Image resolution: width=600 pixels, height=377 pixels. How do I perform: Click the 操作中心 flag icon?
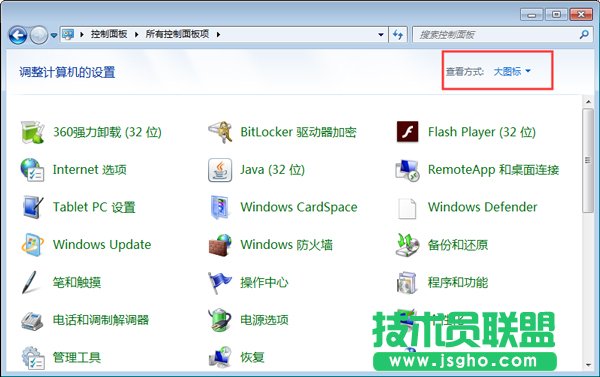(220, 282)
